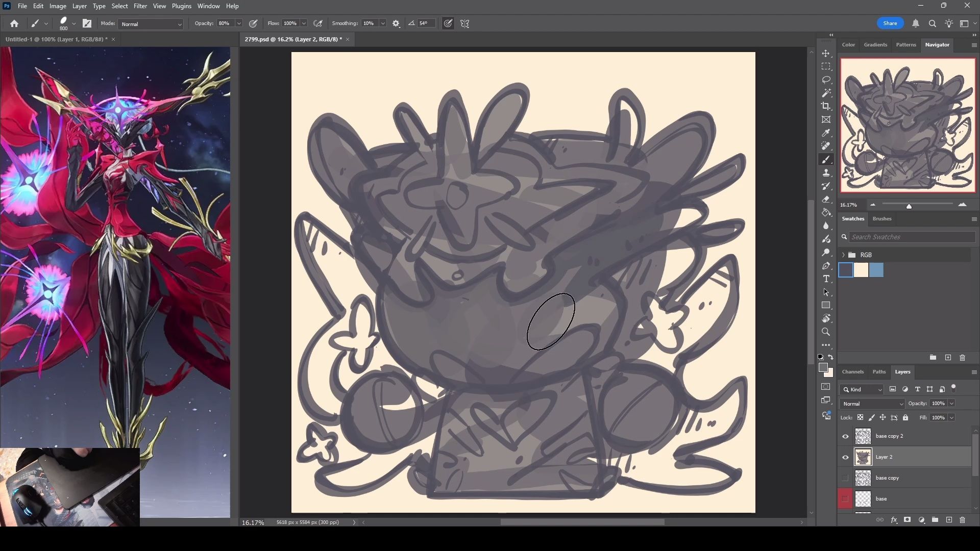Open the brush preset picker arrow
The height and width of the screenshot is (551, 980).
tap(74, 23)
